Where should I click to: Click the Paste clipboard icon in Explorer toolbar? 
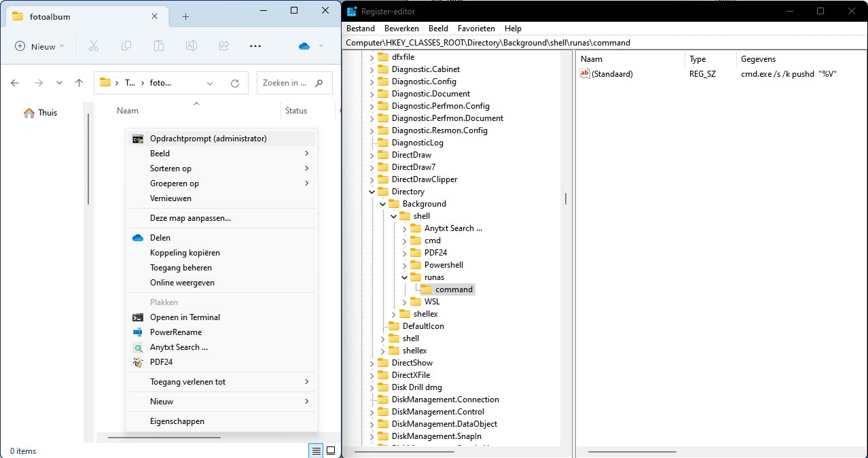(159, 46)
